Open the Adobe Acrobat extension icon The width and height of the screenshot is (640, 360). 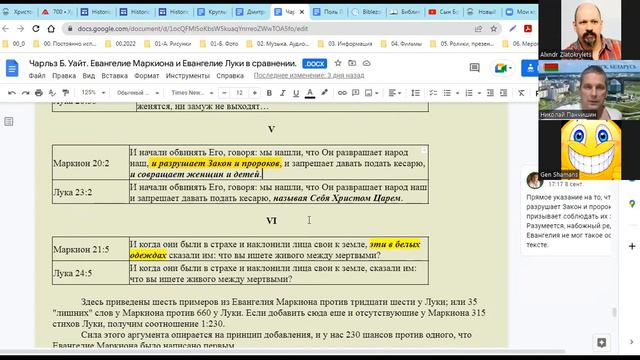[x=528, y=29]
